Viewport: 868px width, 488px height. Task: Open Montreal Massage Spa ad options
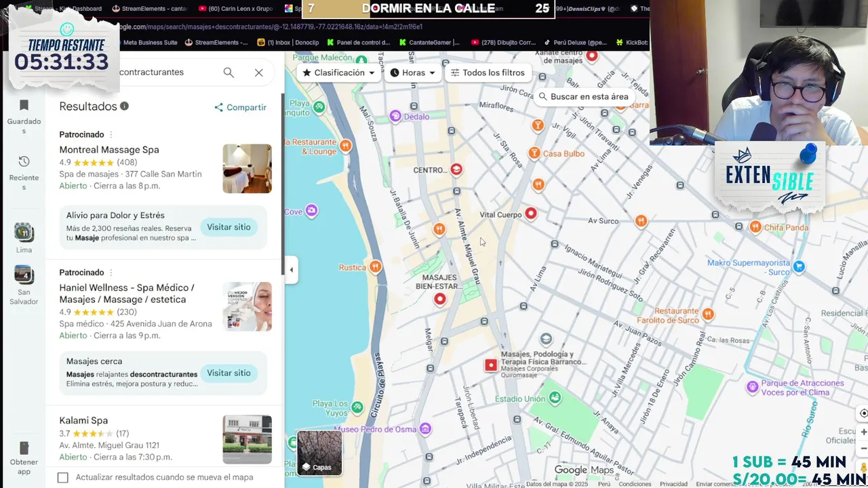click(111, 135)
